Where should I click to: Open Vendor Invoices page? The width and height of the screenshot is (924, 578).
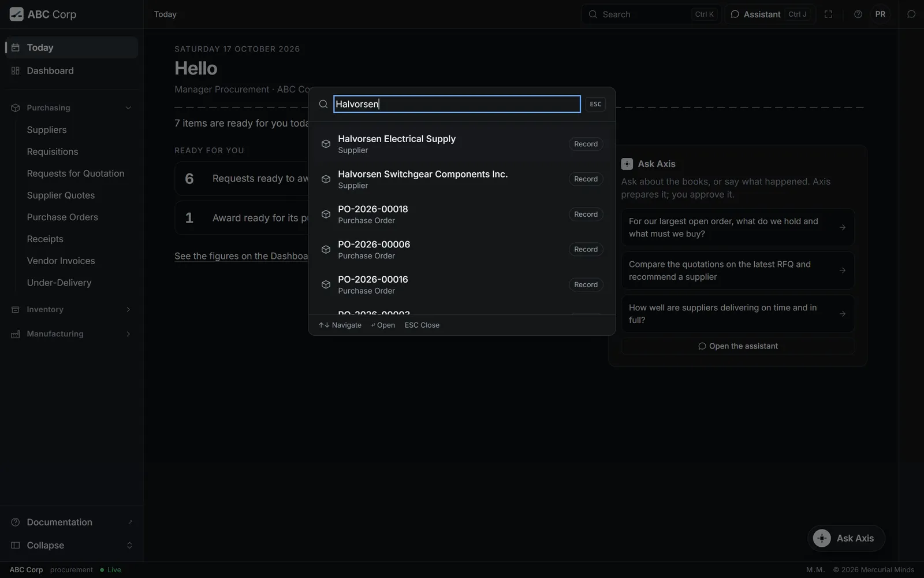[x=61, y=261]
